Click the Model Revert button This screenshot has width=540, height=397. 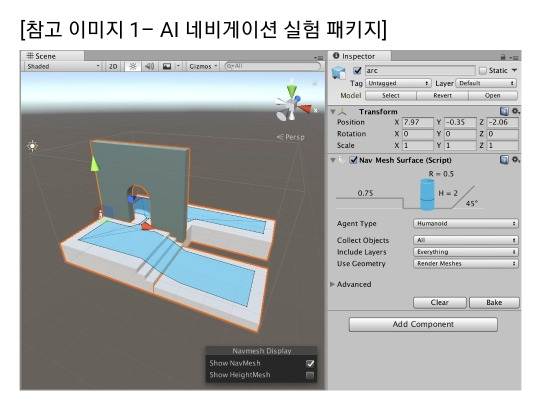442,95
